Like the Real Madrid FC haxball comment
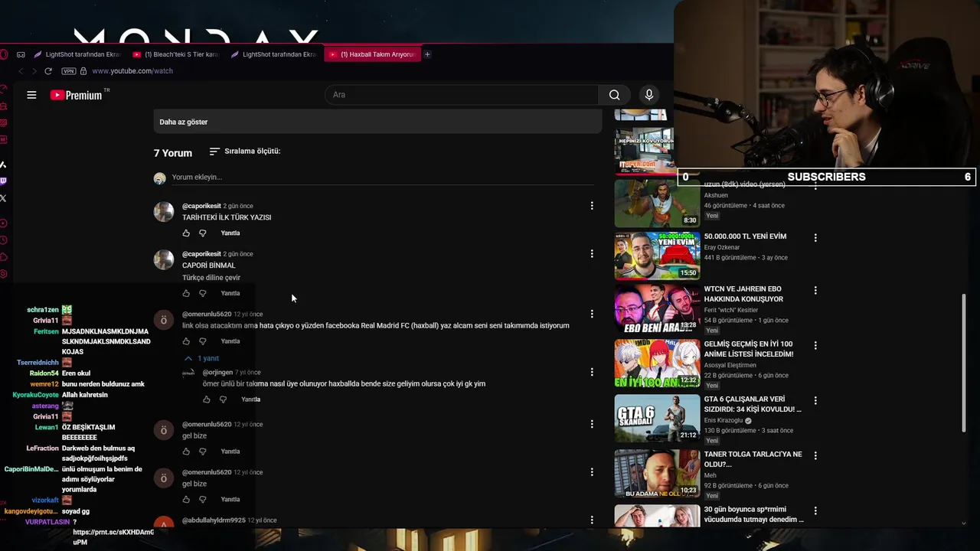Viewport: 980px width, 551px height. (x=186, y=341)
